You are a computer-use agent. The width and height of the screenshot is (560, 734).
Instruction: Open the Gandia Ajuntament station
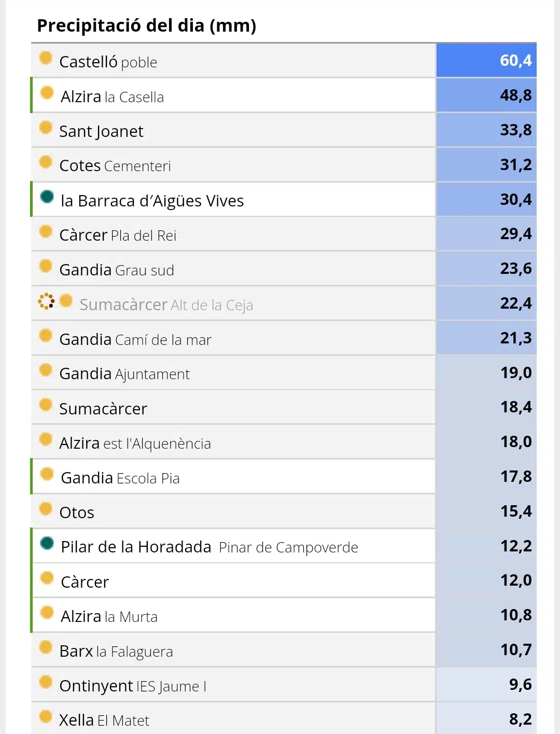click(233, 373)
